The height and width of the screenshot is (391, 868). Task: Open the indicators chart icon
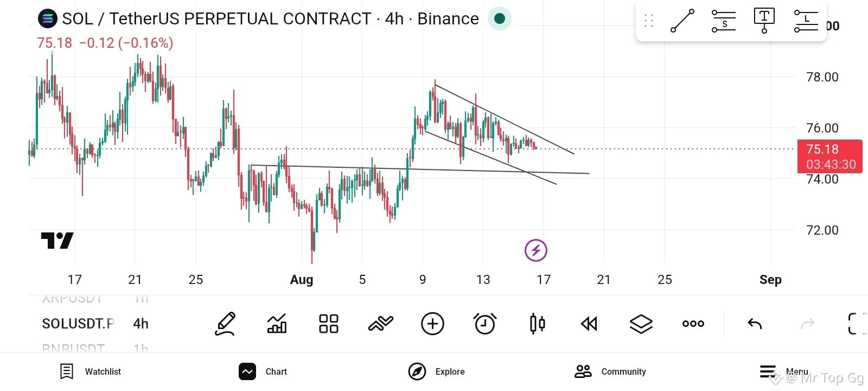click(277, 324)
